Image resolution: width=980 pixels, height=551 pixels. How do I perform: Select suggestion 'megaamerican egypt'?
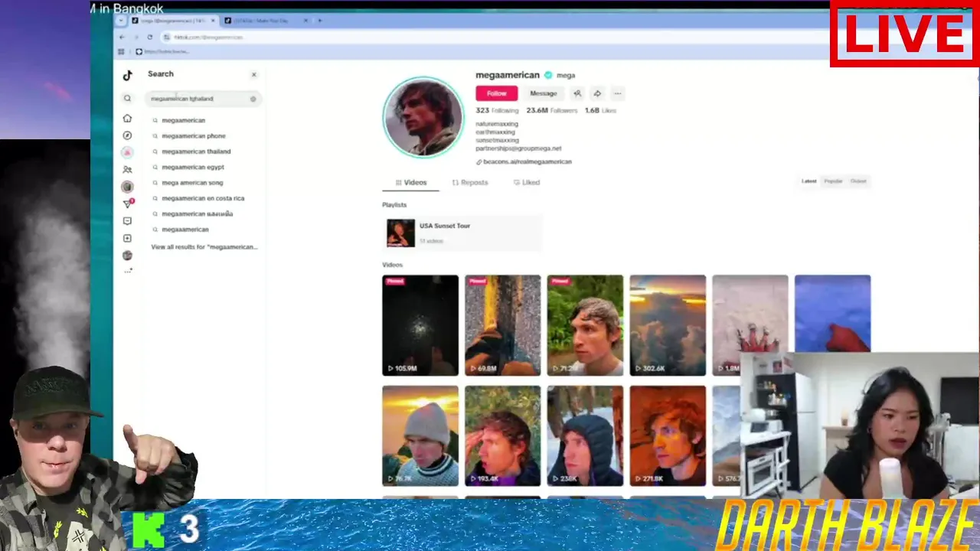point(193,167)
